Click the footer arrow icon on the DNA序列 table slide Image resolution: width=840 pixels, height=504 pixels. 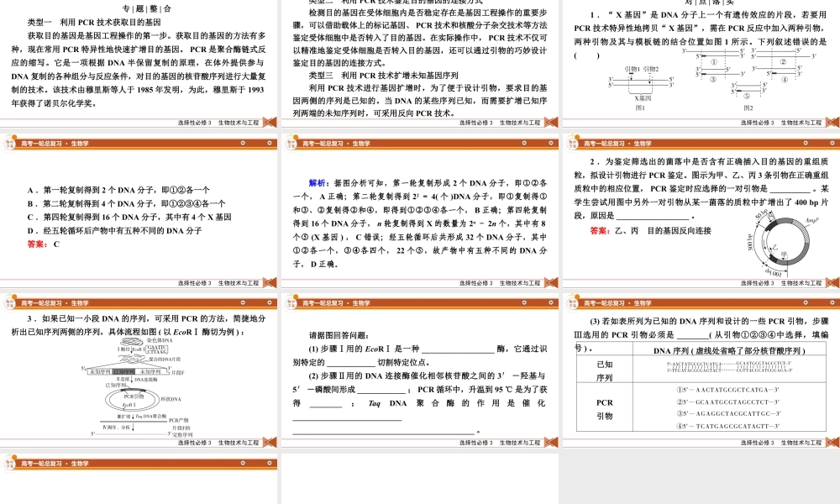click(x=832, y=443)
